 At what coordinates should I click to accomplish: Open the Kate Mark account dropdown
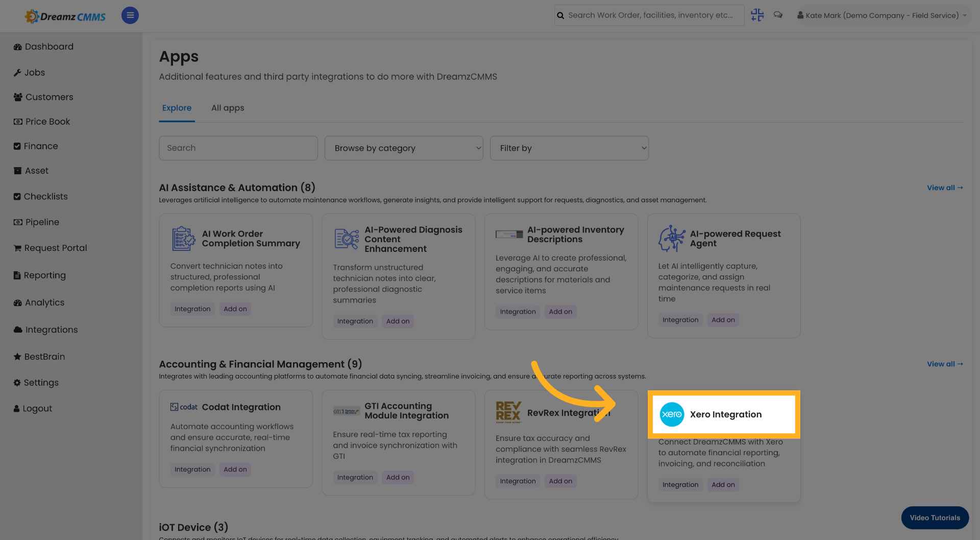point(883,15)
